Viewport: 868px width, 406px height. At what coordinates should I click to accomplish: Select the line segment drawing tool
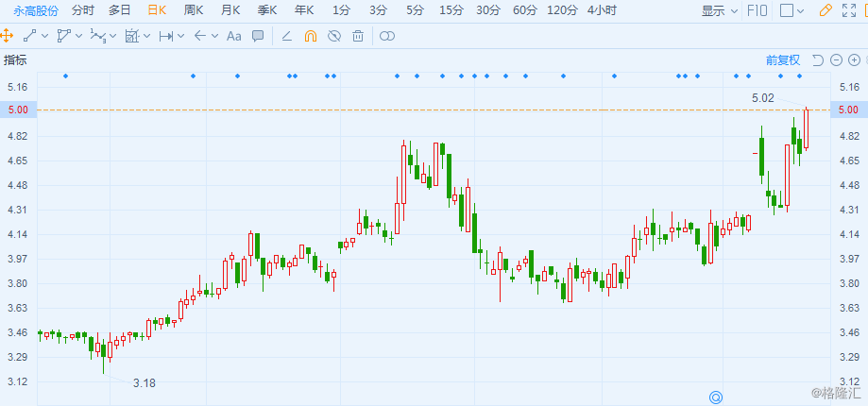point(30,37)
